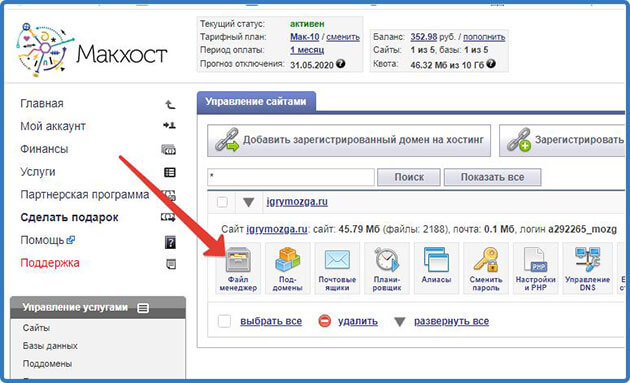The width and height of the screenshot is (630, 383).
Task: Click triangle next to развернуть все
Action: 399,322
